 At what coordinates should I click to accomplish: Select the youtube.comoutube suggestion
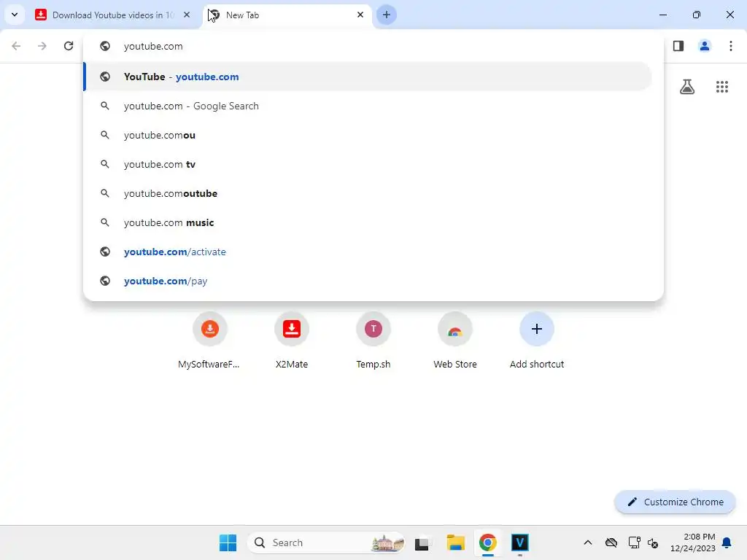[368, 193]
